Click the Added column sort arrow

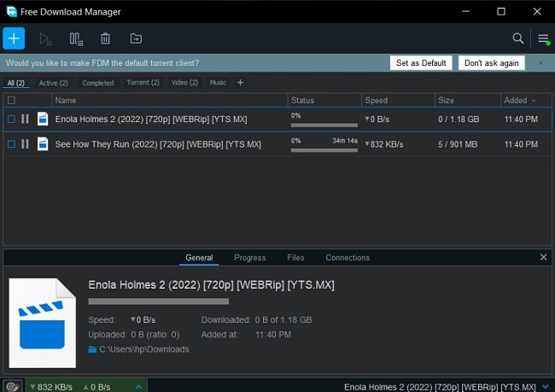534,101
